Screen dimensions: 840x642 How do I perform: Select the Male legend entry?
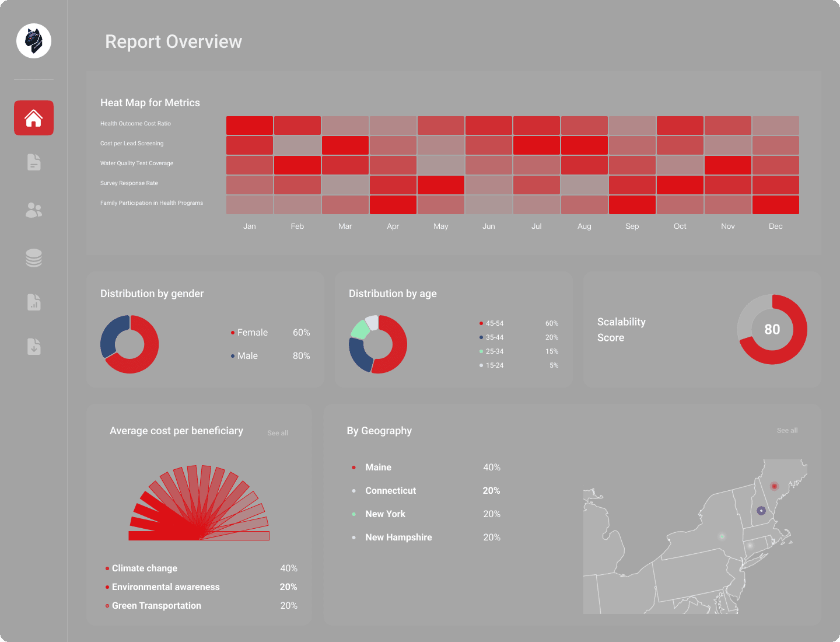click(x=270, y=356)
